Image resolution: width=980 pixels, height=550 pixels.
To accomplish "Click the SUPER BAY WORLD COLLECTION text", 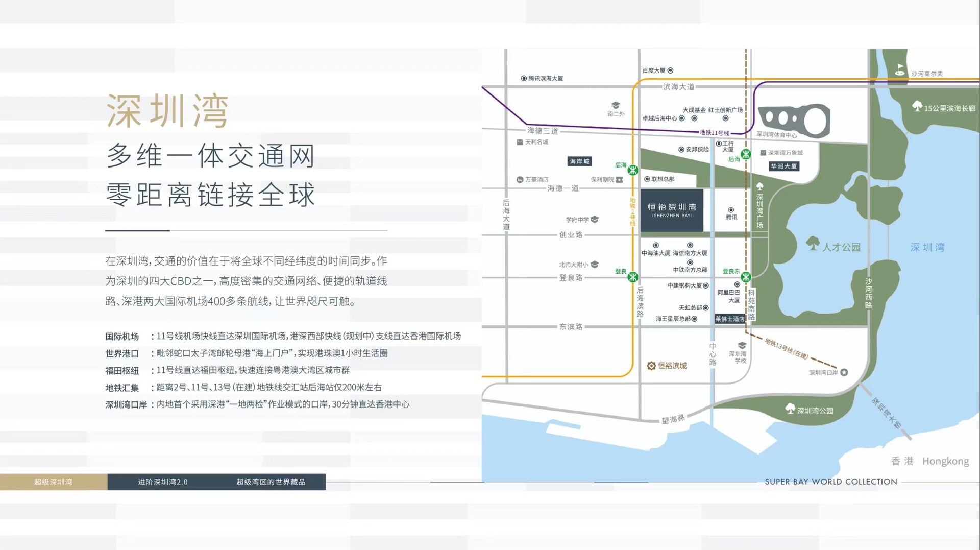I will (x=831, y=482).
